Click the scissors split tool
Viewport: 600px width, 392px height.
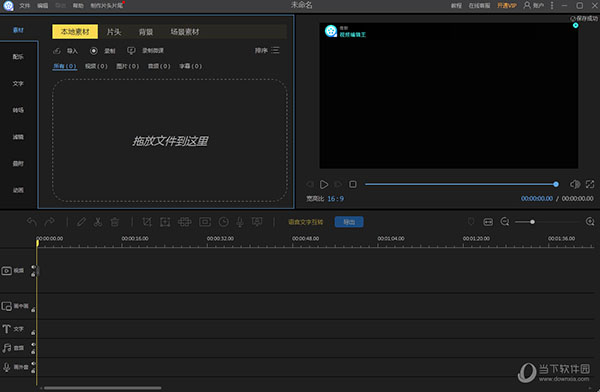point(98,222)
